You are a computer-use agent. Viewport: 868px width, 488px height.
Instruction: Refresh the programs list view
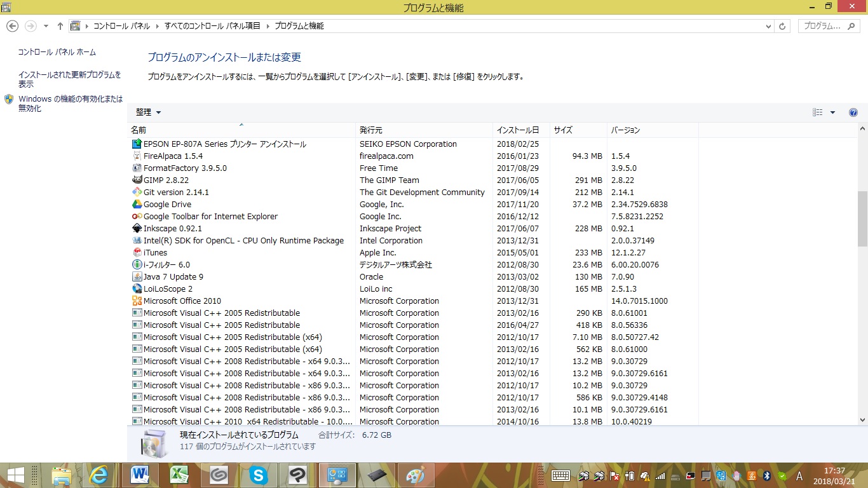click(783, 26)
